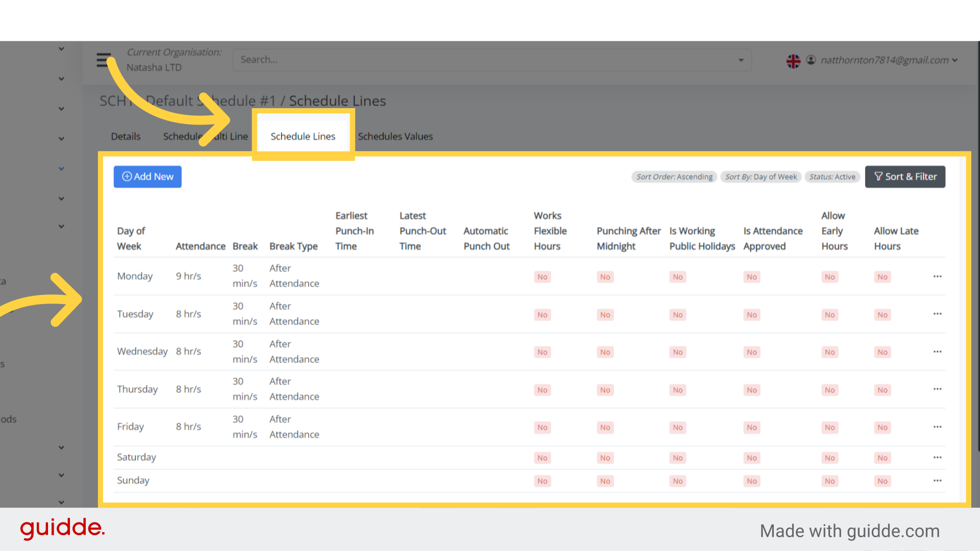This screenshot has height=551, width=980.
Task: Click the Day of Week column header
Action: click(131, 239)
